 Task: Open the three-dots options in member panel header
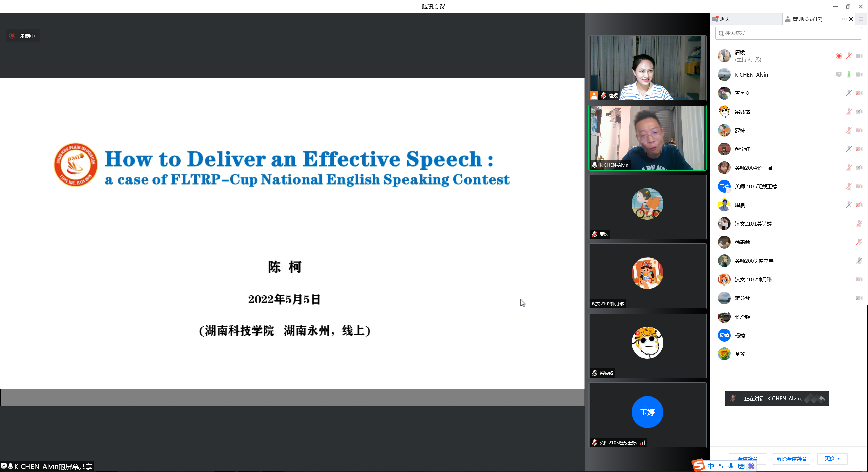(x=844, y=19)
